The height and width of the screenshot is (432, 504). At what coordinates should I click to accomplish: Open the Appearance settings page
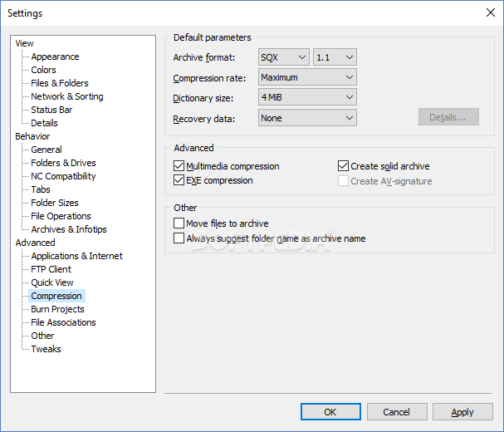pos(55,56)
